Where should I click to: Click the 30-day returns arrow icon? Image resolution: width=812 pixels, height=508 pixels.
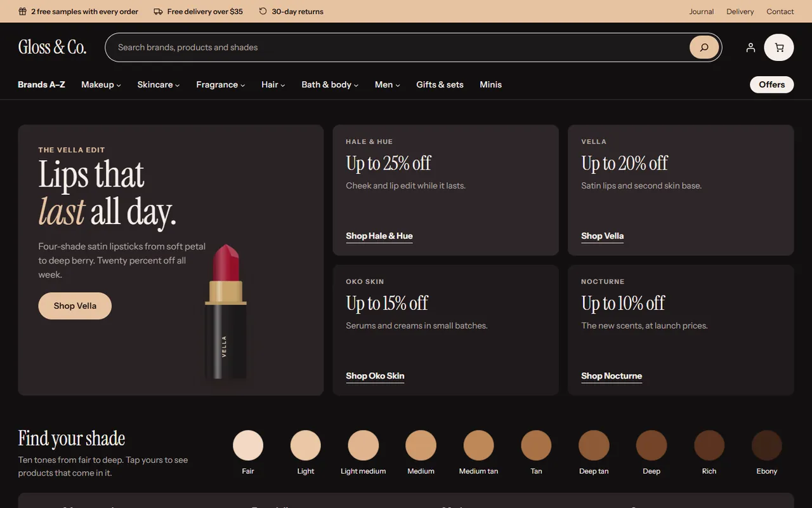point(263,11)
